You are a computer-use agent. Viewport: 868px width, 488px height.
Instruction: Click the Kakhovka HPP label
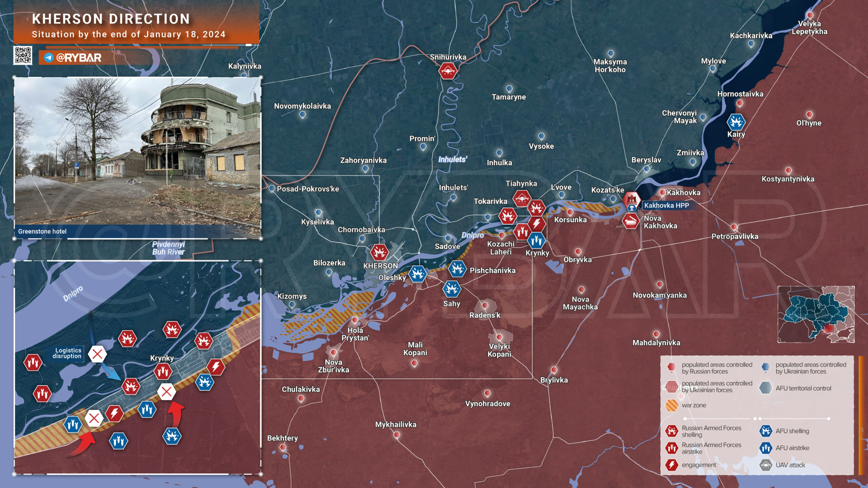click(x=666, y=205)
